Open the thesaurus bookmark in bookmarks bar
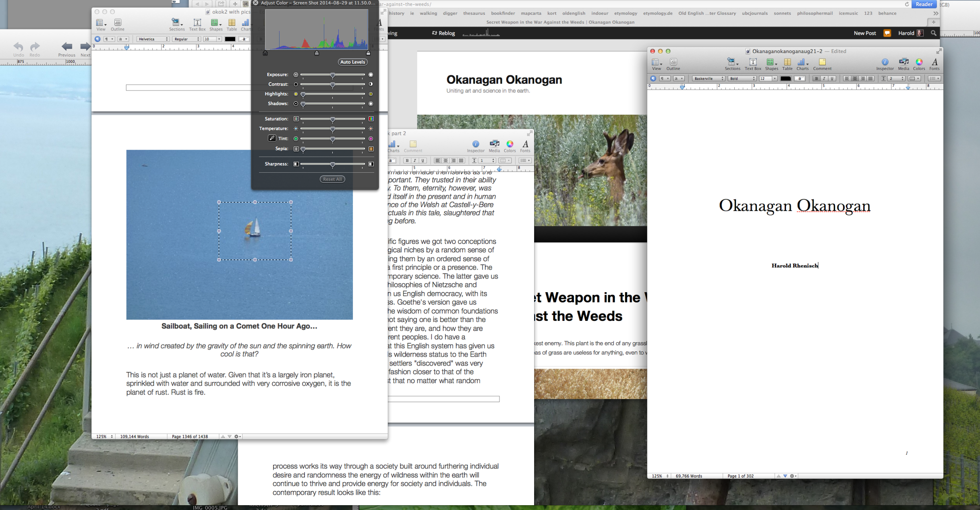 coord(474,13)
